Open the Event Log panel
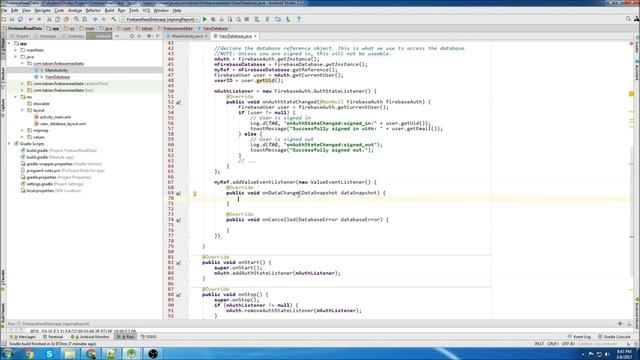 (580, 337)
